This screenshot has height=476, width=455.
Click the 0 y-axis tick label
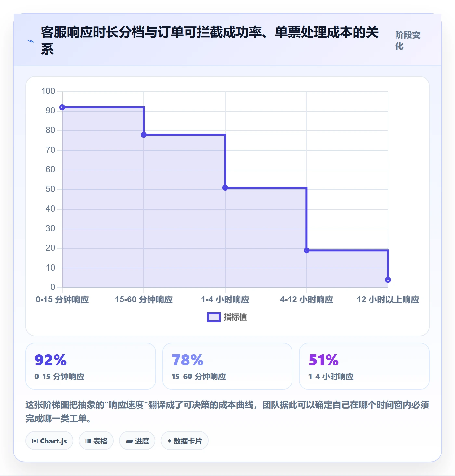[53, 287]
